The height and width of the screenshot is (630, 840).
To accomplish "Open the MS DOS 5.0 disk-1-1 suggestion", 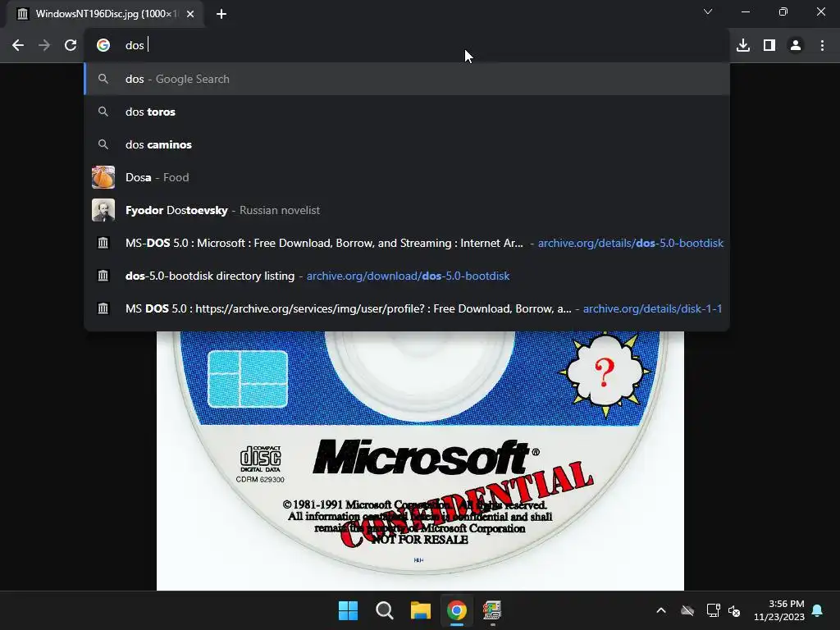I will coord(407,308).
